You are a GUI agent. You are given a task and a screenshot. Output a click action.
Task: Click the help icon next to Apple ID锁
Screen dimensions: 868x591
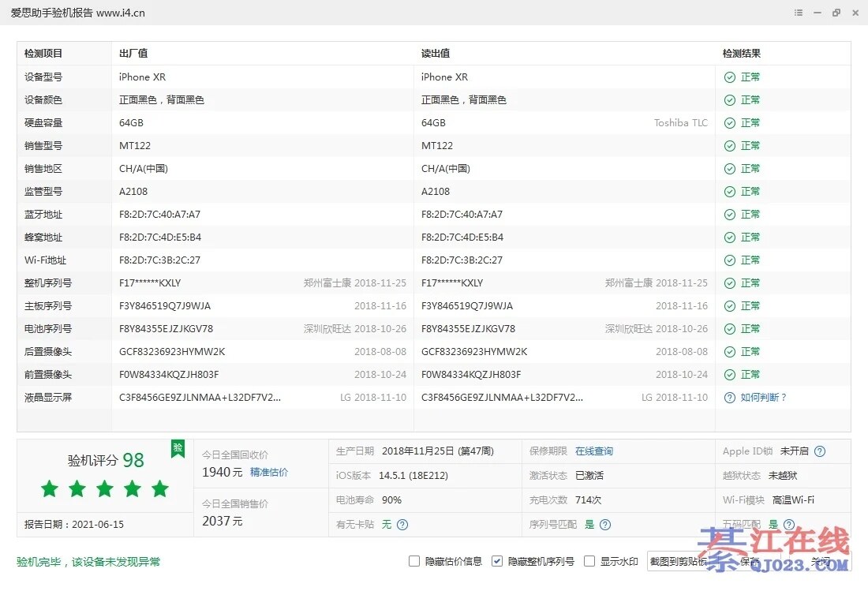point(820,451)
